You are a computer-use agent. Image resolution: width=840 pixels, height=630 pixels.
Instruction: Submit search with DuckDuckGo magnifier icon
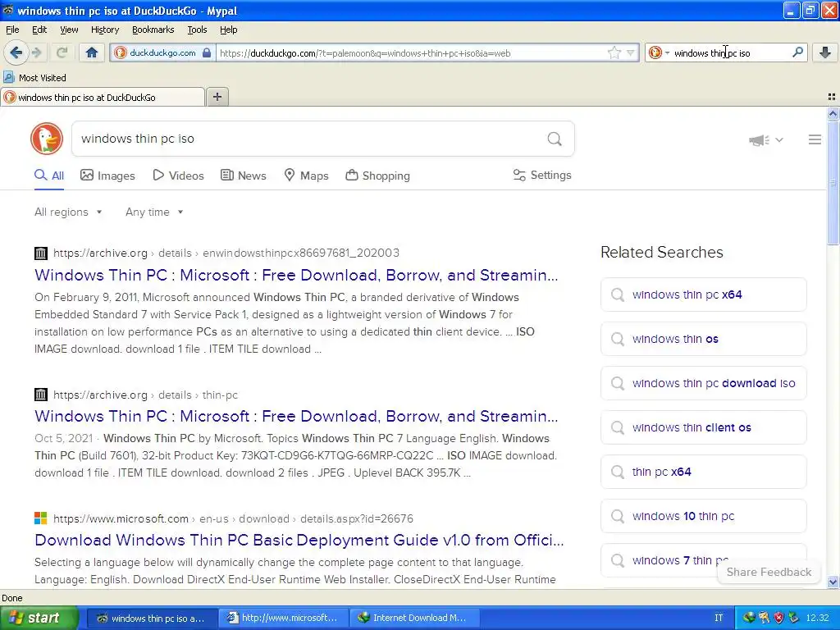[x=555, y=139]
